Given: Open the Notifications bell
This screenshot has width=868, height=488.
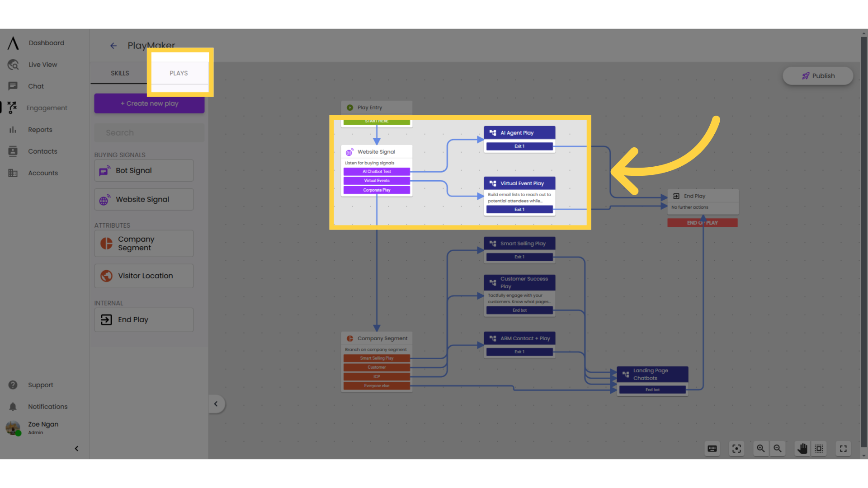Looking at the screenshot, I should [x=13, y=407].
